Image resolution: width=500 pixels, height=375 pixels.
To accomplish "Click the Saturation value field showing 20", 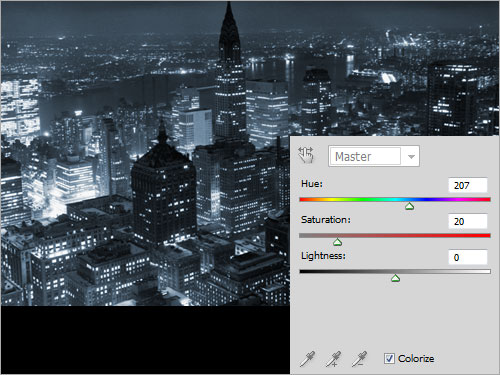I will [x=468, y=221].
